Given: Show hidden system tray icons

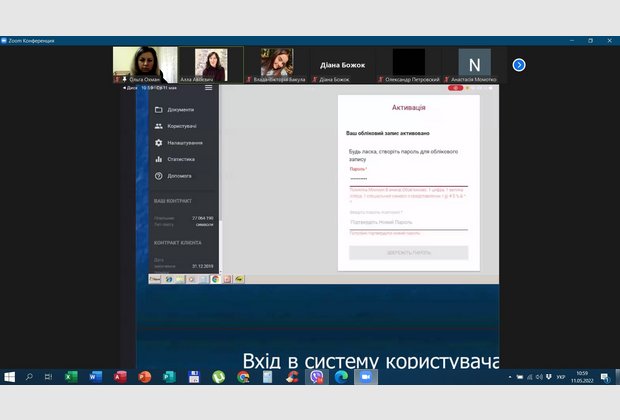Looking at the screenshot, I should coord(510,377).
